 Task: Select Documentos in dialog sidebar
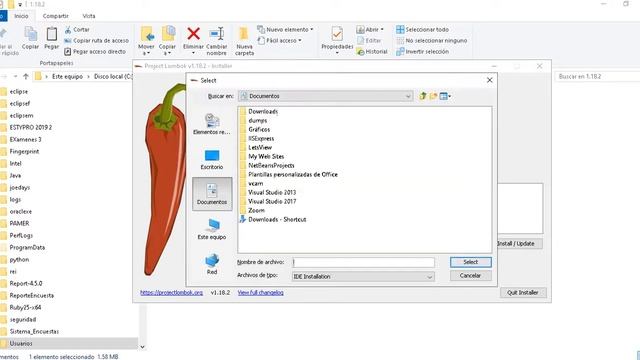click(x=212, y=194)
